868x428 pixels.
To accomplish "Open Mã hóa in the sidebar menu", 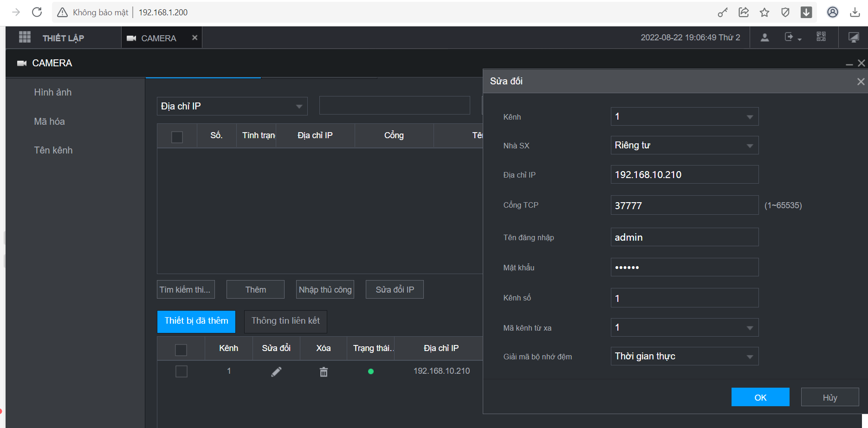I will point(49,121).
